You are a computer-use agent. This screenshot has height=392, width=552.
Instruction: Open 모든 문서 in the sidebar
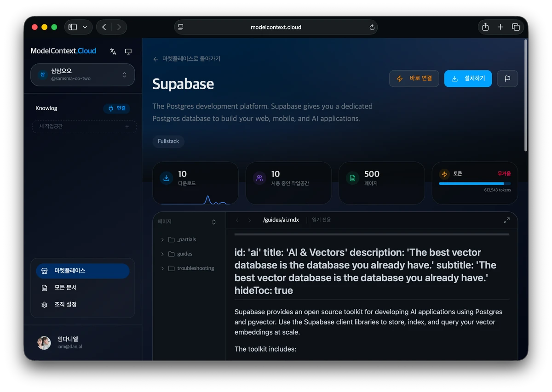[x=83, y=288]
